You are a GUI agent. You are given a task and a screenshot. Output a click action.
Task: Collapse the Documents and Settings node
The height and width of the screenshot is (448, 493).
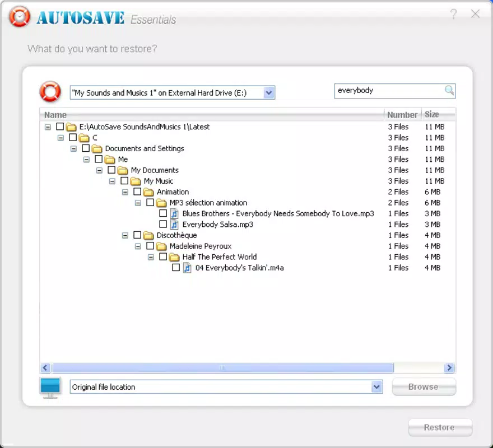(73, 149)
